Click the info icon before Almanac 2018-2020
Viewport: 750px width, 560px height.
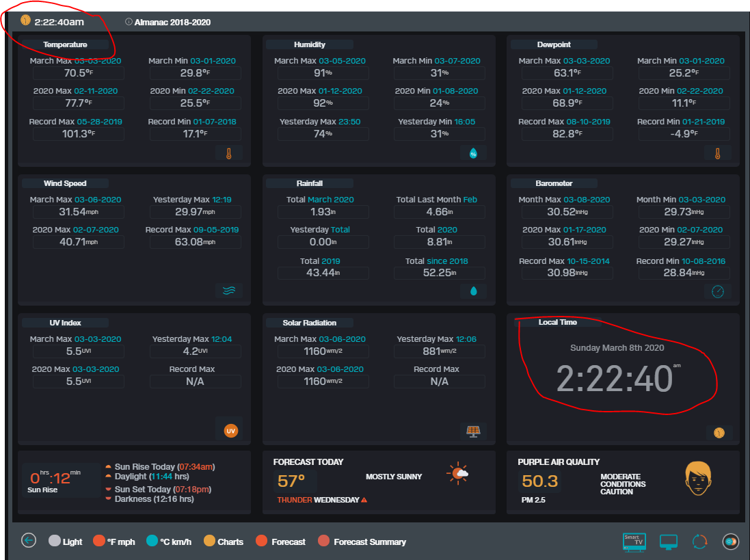pos(129,21)
